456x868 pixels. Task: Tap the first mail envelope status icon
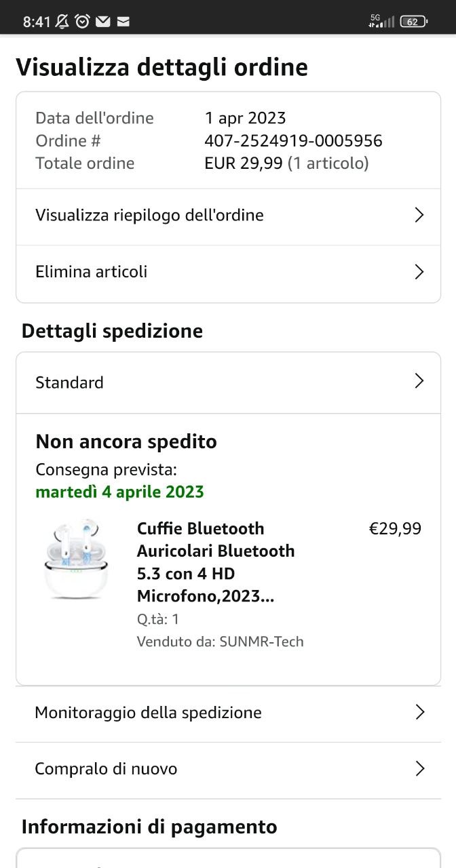click(103, 22)
